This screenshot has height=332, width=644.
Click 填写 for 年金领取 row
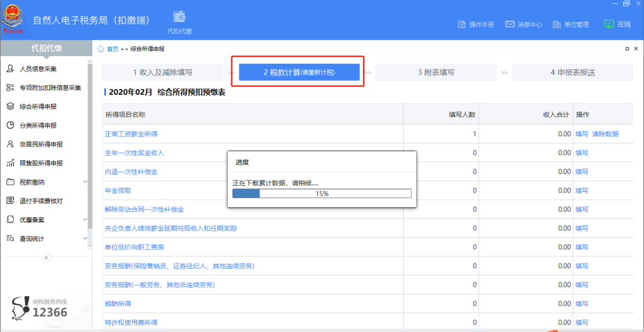(x=581, y=191)
